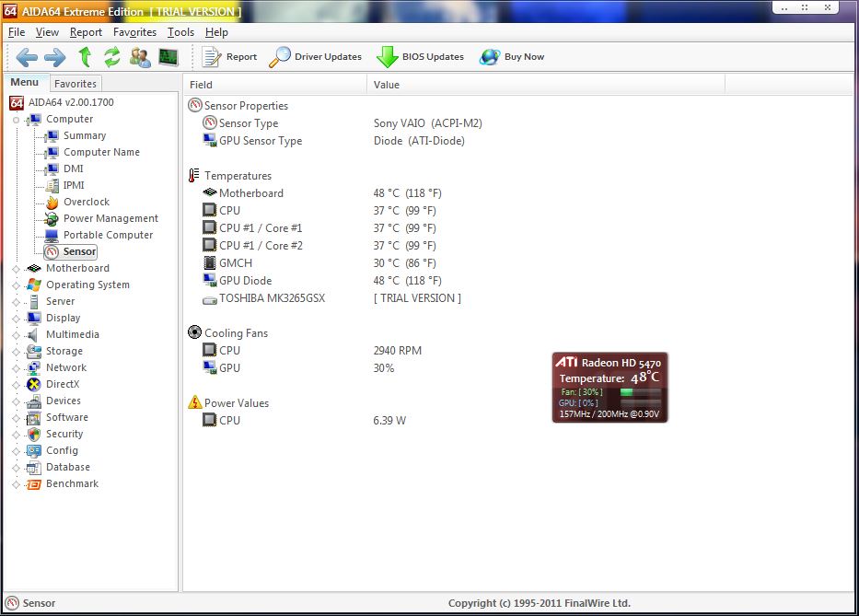Click the Storage drives icon
Image resolution: width=859 pixels, height=616 pixels.
(x=34, y=352)
